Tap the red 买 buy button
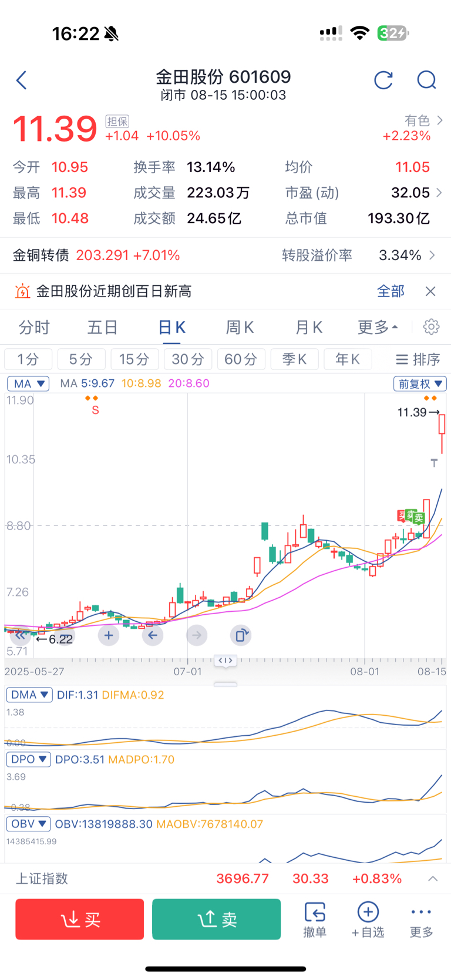This screenshot has height=980, width=451. click(x=80, y=919)
